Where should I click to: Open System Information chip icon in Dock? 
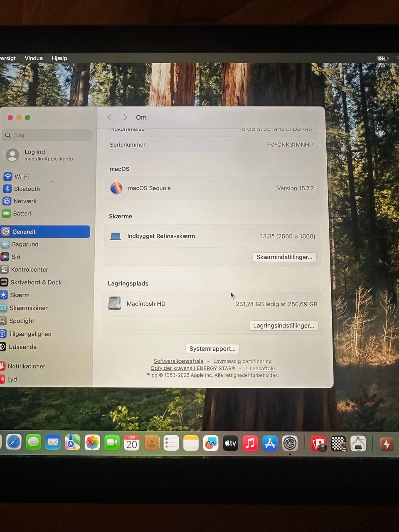[358, 444]
